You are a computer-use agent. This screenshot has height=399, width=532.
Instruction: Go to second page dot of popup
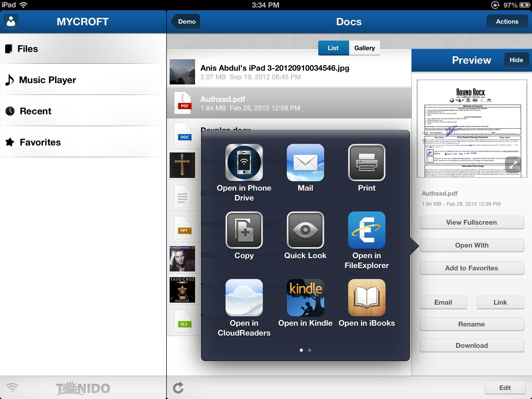[310, 350]
